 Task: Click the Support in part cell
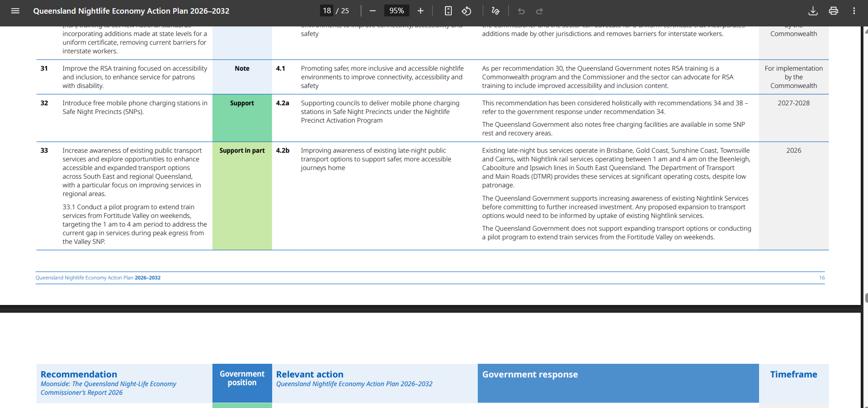[242, 196]
